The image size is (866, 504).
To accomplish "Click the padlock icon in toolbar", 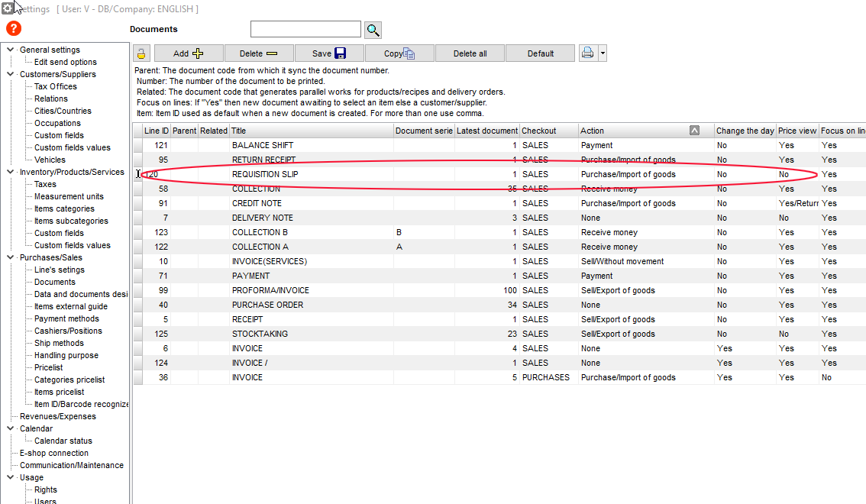I will 141,53.
